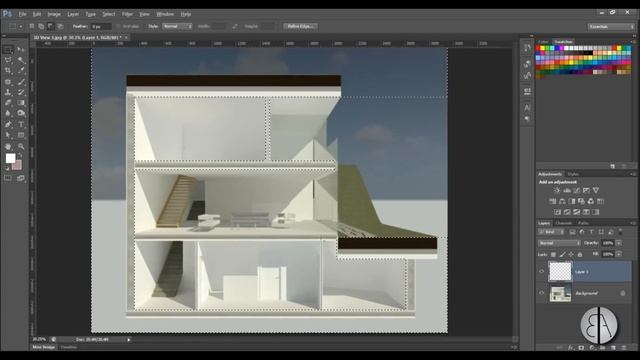The width and height of the screenshot is (640, 360).
Task: Choose Subtract from selection mode in options bar
Action: (x=51, y=26)
